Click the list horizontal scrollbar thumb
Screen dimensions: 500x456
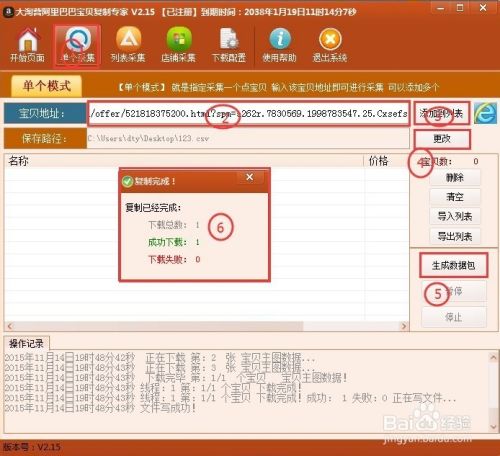coord(159,326)
